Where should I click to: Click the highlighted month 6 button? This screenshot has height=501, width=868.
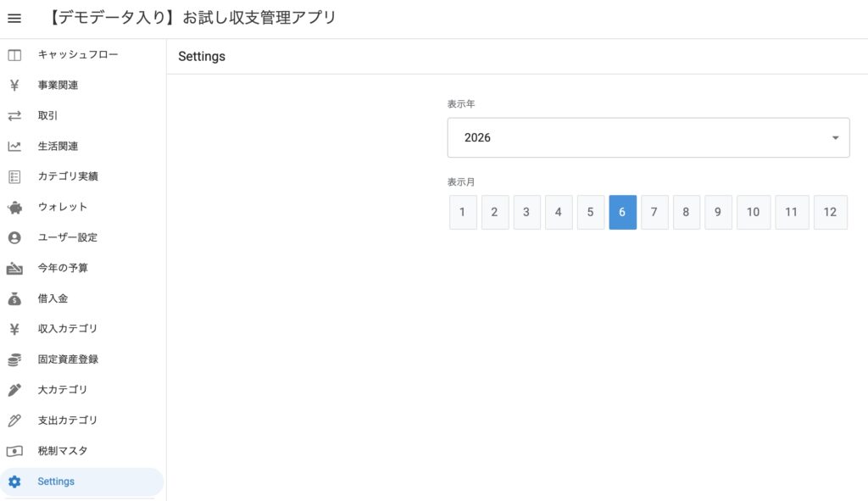click(623, 212)
